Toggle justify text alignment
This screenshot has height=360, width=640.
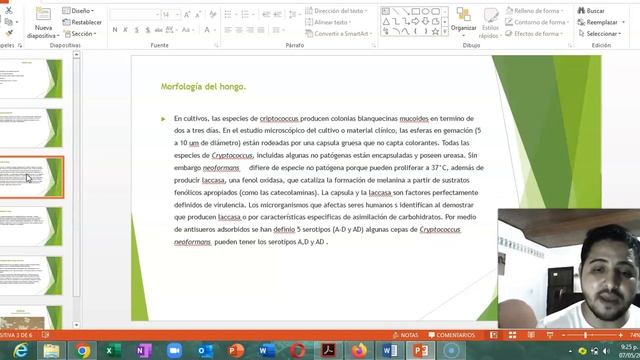click(x=261, y=30)
